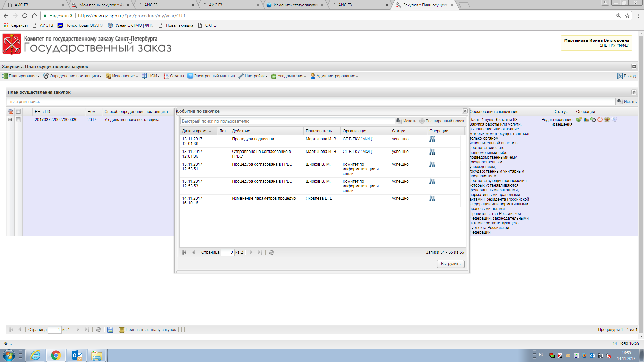Click the red circular arrow operation icon
Image resolution: width=644 pixels, height=362 pixels.
click(x=600, y=120)
